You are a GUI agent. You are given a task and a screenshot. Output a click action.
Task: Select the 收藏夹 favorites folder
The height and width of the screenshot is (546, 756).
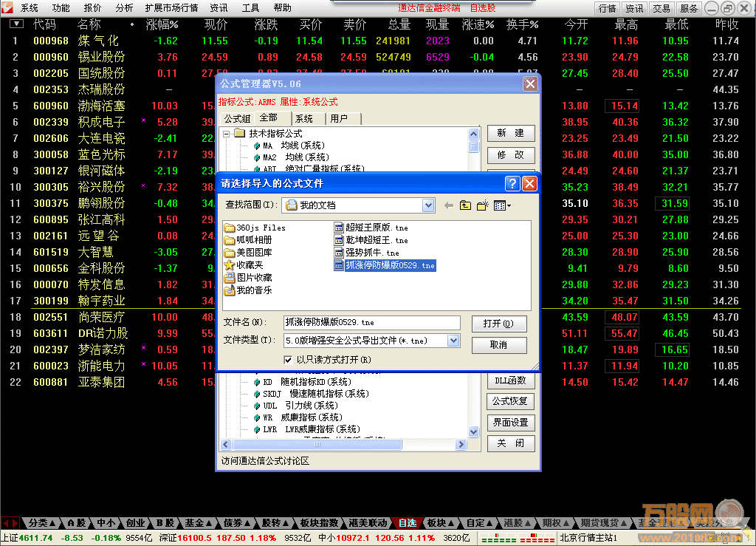[x=244, y=265]
